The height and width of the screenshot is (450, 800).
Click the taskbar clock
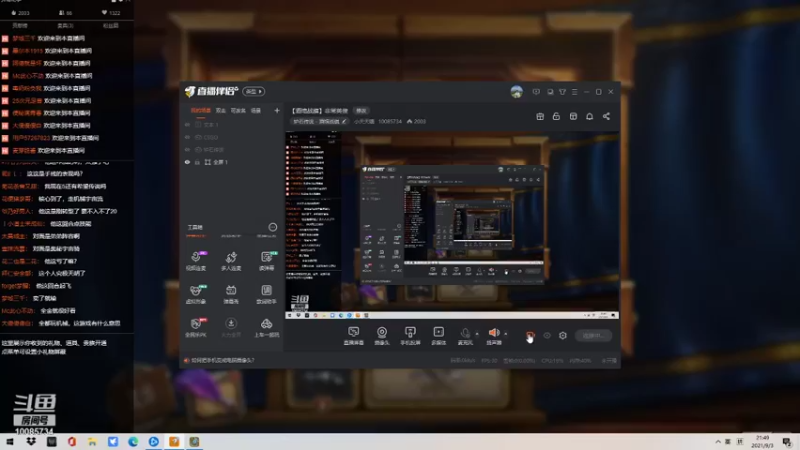click(x=763, y=442)
